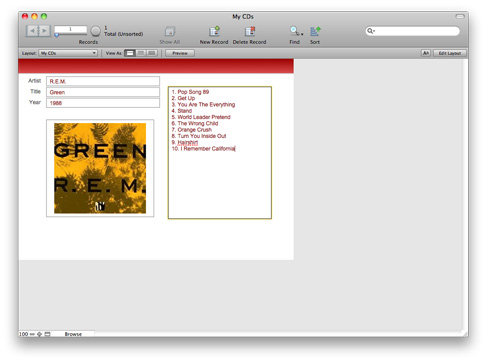The image size is (486, 360).
Task: Click the record slider below record number
Action: (x=71, y=35)
